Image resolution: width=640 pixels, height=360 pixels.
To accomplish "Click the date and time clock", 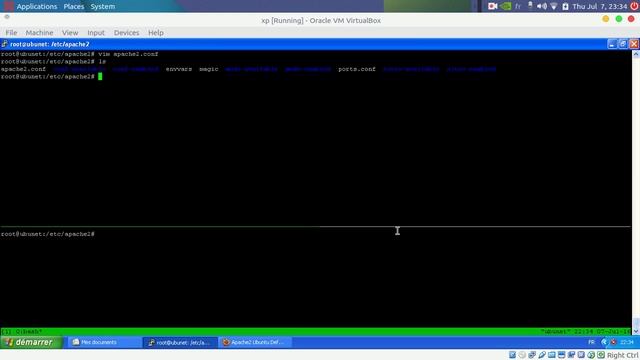I will coord(600,6).
